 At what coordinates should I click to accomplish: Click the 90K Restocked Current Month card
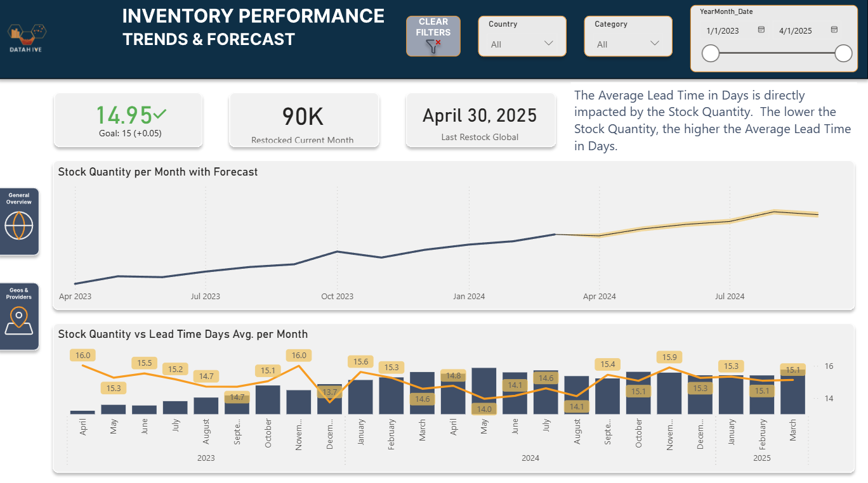coord(304,120)
